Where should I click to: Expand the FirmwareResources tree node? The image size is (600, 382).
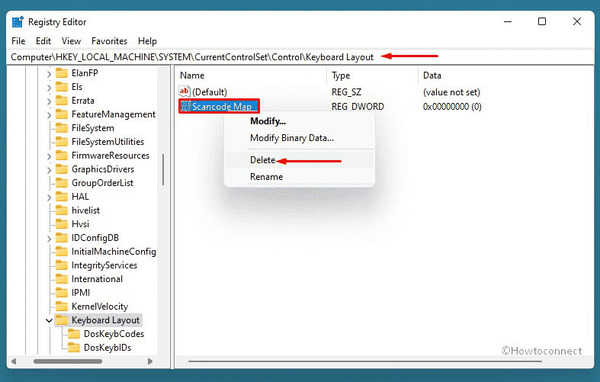49,156
